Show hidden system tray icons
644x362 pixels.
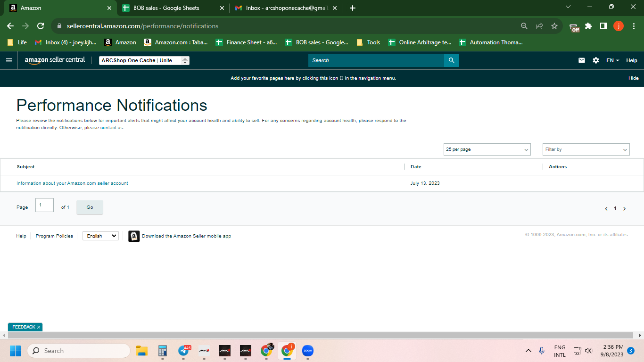(x=528, y=351)
